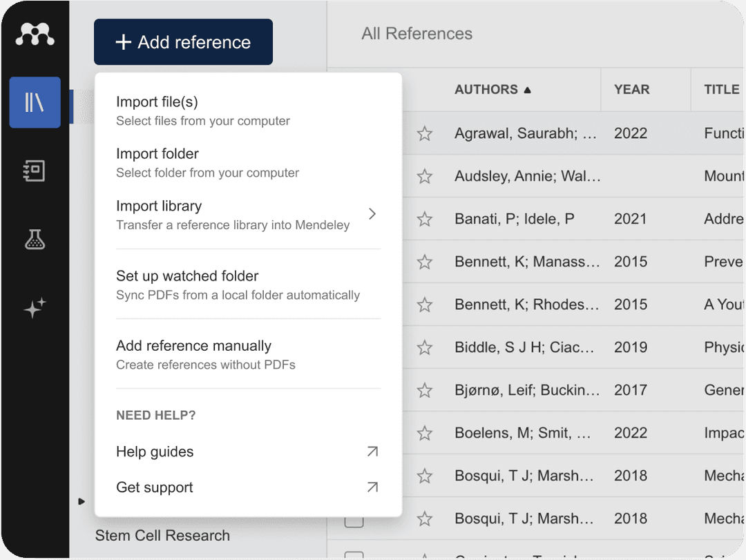Sort by AUTHORS column header

[x=492, y=90]
